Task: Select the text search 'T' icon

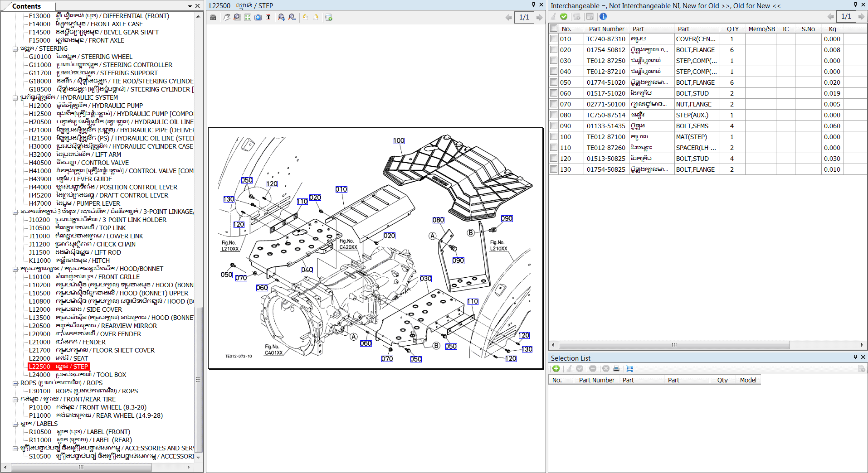Action: point(268,17)
